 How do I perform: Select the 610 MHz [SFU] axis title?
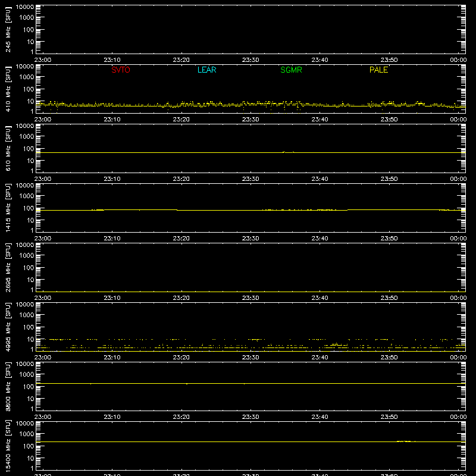coord(8,148)
